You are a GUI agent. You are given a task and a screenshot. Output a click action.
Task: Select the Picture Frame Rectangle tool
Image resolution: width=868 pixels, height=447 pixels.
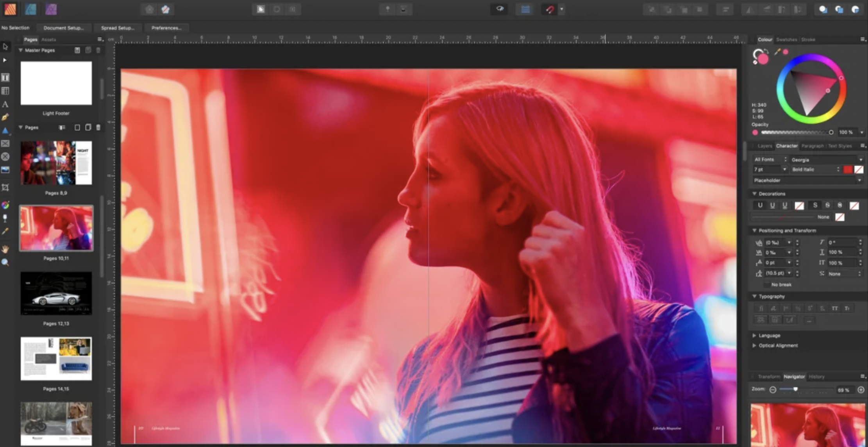click(5, 143)
